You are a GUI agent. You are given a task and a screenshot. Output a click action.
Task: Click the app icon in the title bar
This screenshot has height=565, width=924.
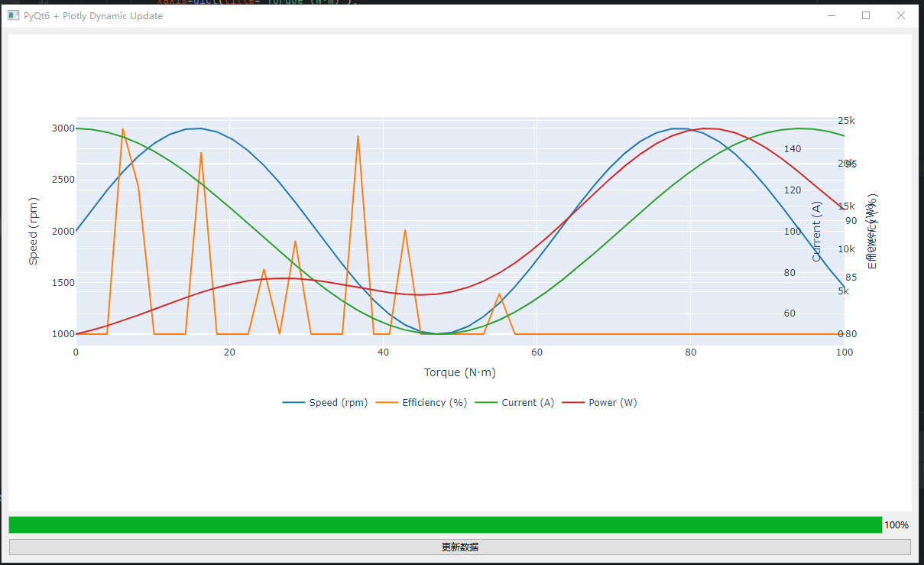(13, 15)
